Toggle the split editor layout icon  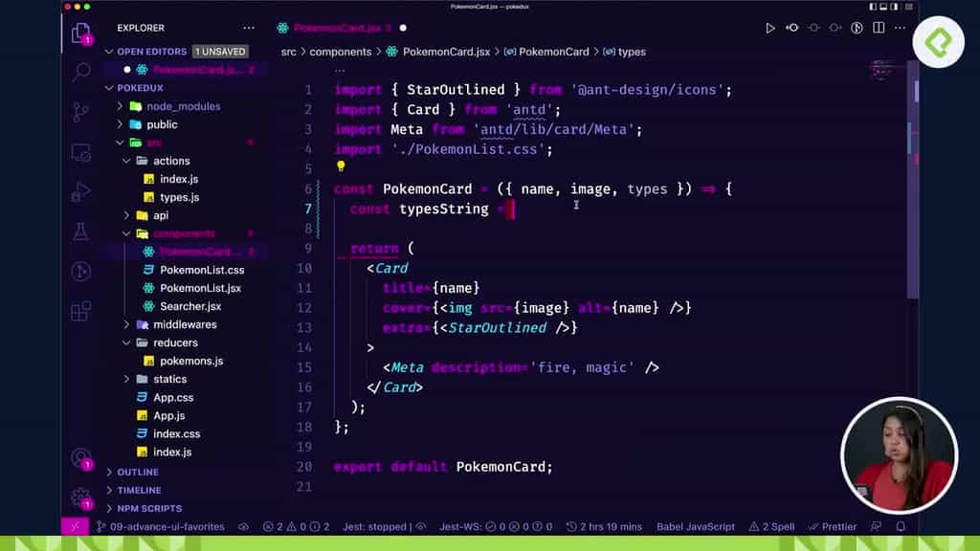(x=878, y=29)
